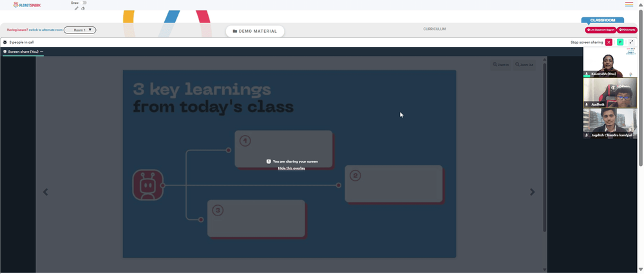
Task: Click the green P button
Action: [620, 42]
